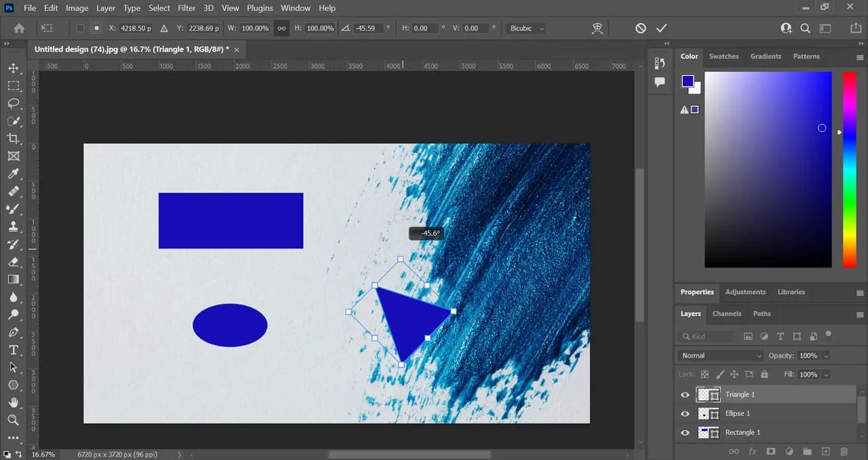Viewport: 868px width, 460px height.
Task: Toggle visibility of the Ellipse 1 layer
Action: pyautogui.click(x=685, y=413)
